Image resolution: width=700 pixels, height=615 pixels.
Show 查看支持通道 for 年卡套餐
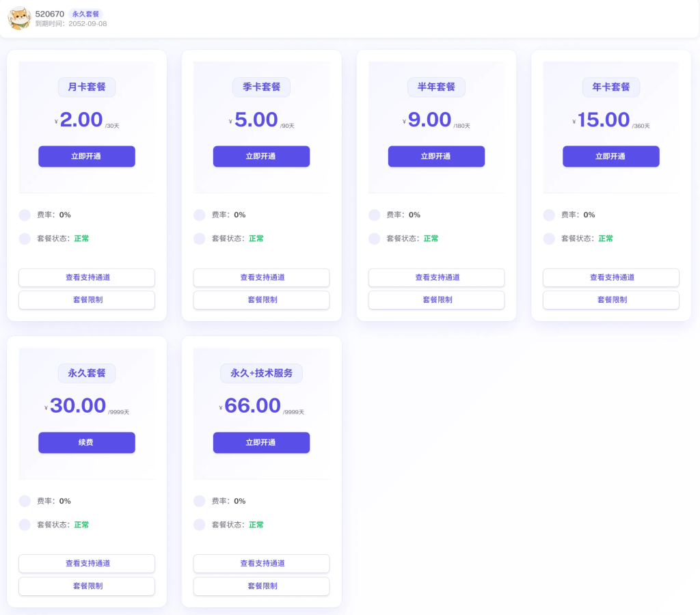point(611,277)
